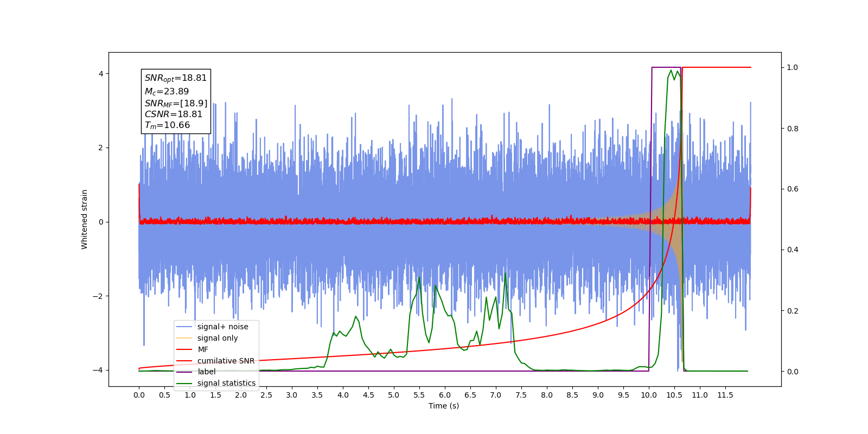This screenshot has height=434, width=868.
Task: Click the x-axis tick label 2.0
Action: (241, 395)
